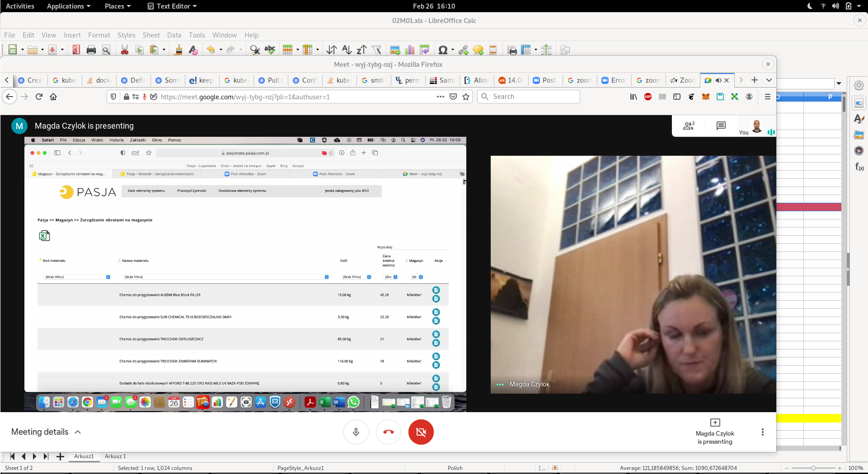The image size is (868, 474).
Task: Open Meet chat panel
Action: (721, 126)
